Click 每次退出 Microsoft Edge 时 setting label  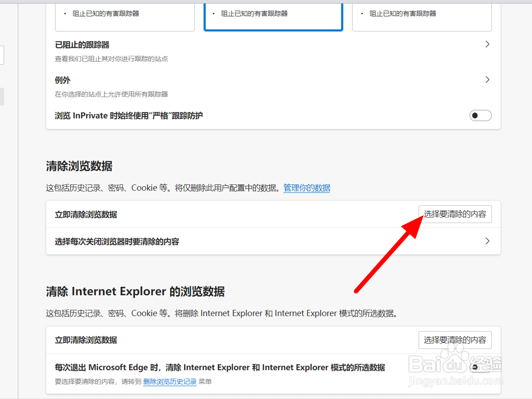pos(220,368)
